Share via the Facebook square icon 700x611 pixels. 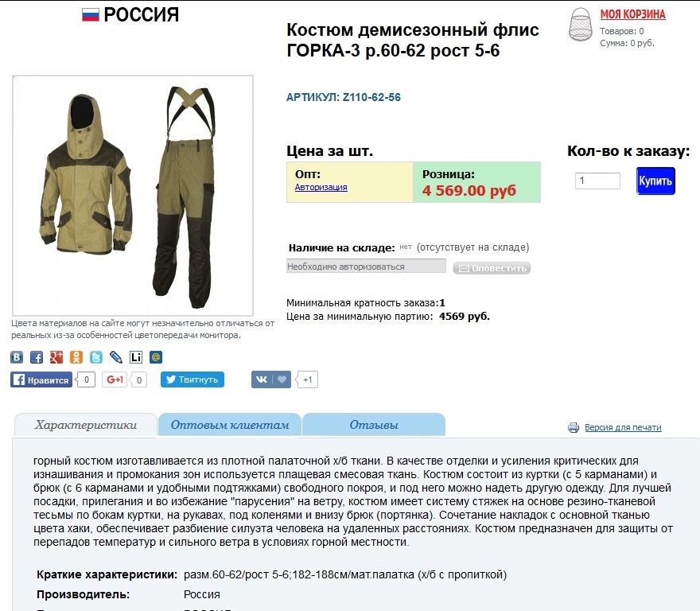coord(36,357)
